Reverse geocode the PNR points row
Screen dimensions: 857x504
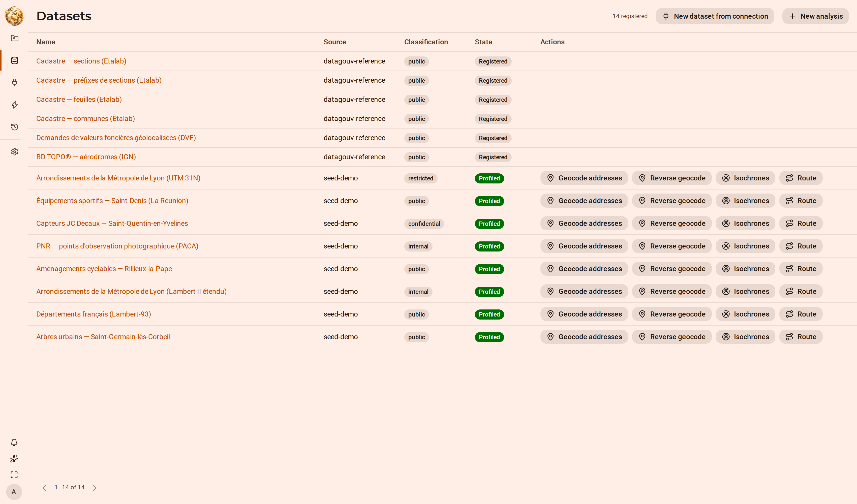coord(672,246)
